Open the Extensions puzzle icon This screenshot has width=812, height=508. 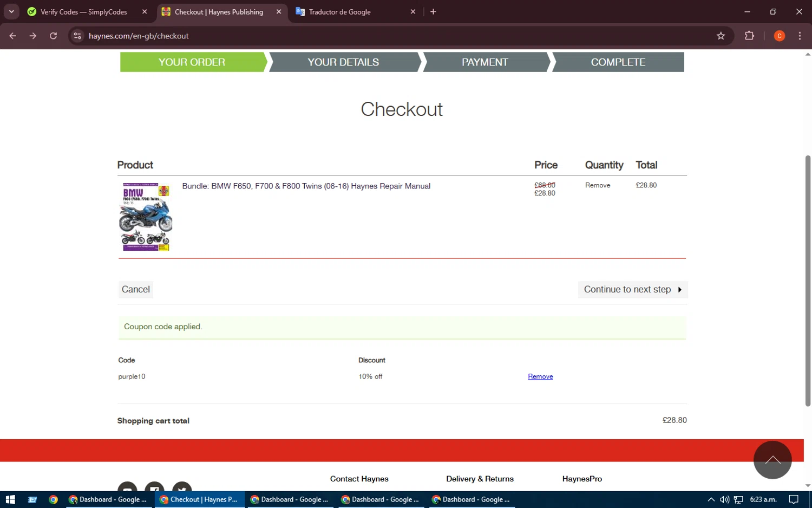click(x=749, y=36)
